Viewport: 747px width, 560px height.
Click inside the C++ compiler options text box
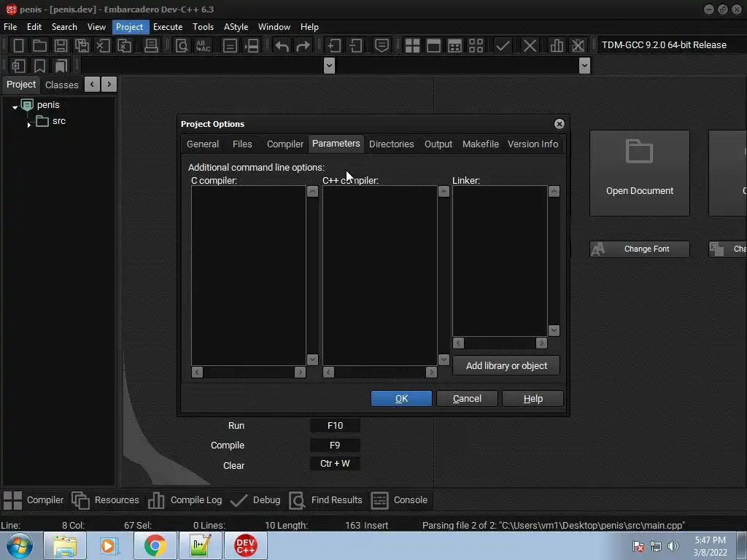(x=379, y=275)
